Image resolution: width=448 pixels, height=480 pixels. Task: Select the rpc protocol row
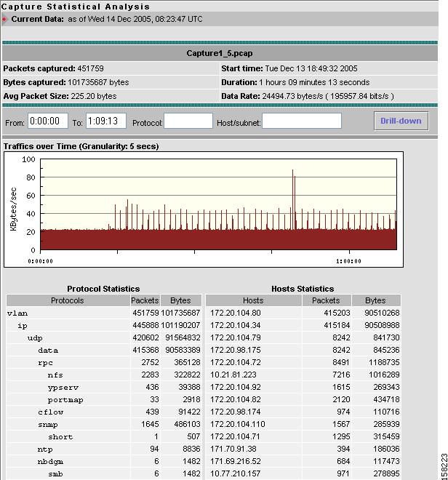pos(104,362)
